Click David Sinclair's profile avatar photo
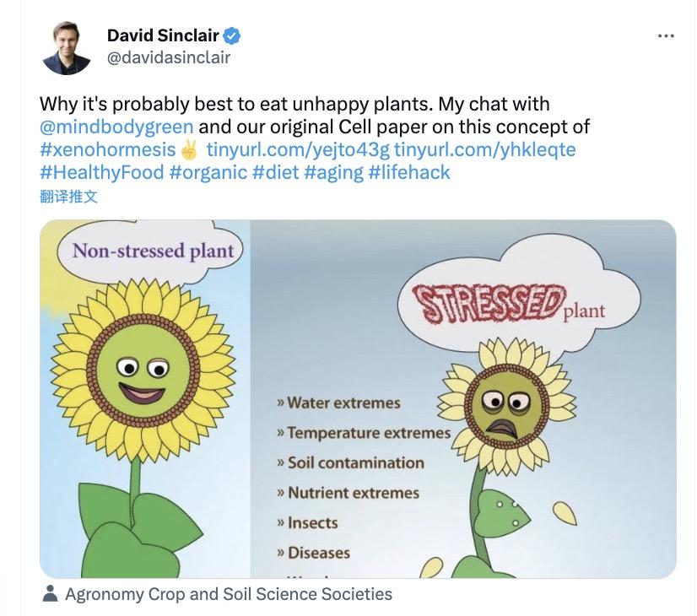 pyautogui.click(x=66, y=48)
